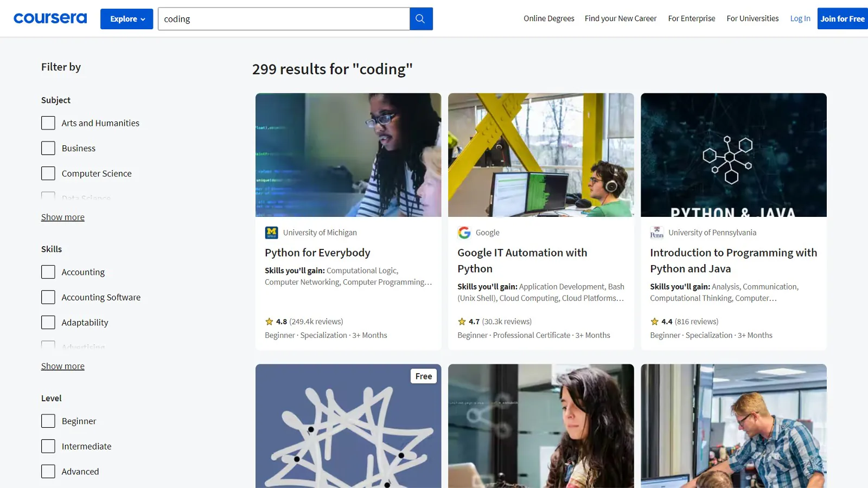Click the Join for Free button

[x=843, y=18]
